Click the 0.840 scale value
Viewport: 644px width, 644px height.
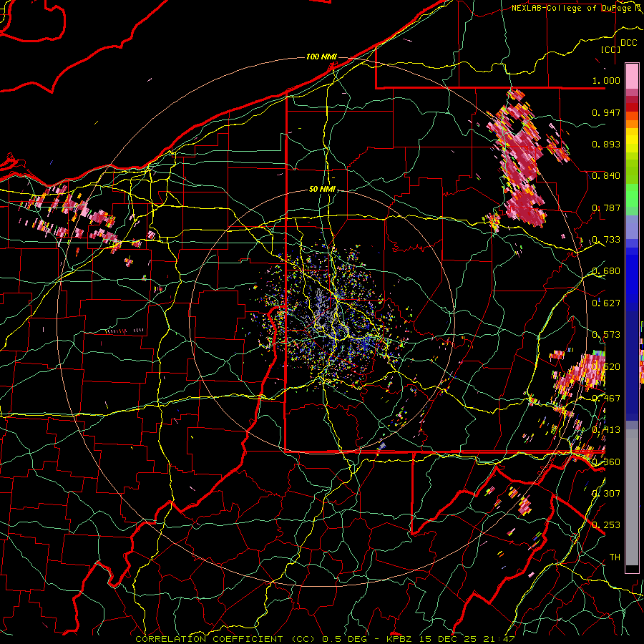click(x=606, y=176)
